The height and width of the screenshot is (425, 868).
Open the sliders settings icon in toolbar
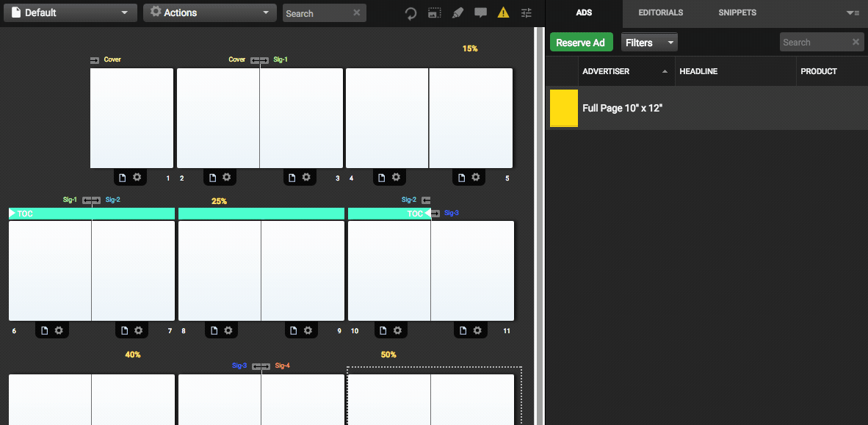pos(526,13)
